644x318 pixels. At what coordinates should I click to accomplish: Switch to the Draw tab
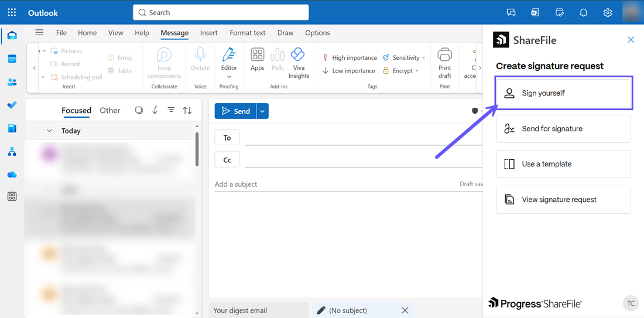286,33
